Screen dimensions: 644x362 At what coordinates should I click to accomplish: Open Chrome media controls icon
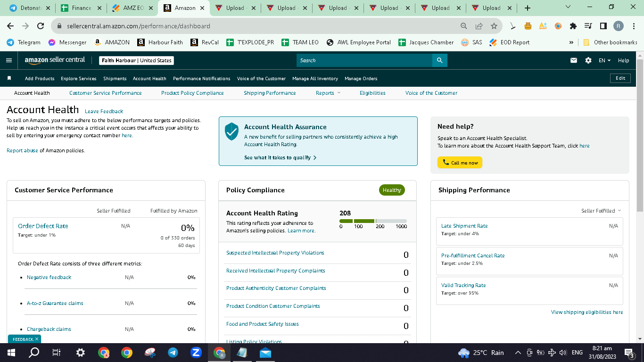click(x=588, y=26)
